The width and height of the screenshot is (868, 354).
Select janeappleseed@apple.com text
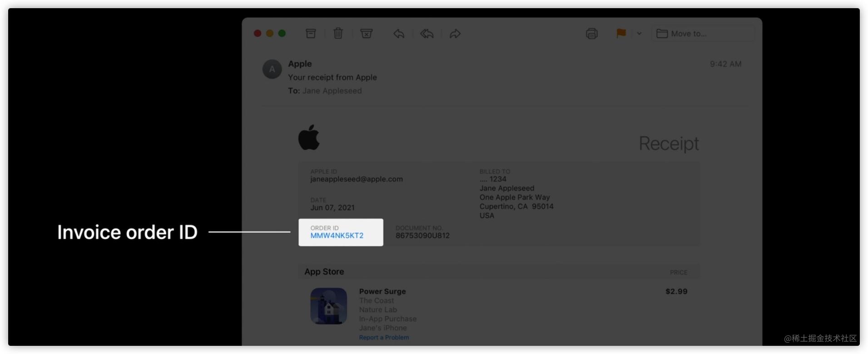pos(357,179)
